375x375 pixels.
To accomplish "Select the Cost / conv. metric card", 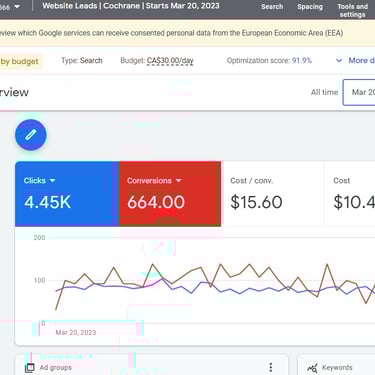I will pos(272,194).
